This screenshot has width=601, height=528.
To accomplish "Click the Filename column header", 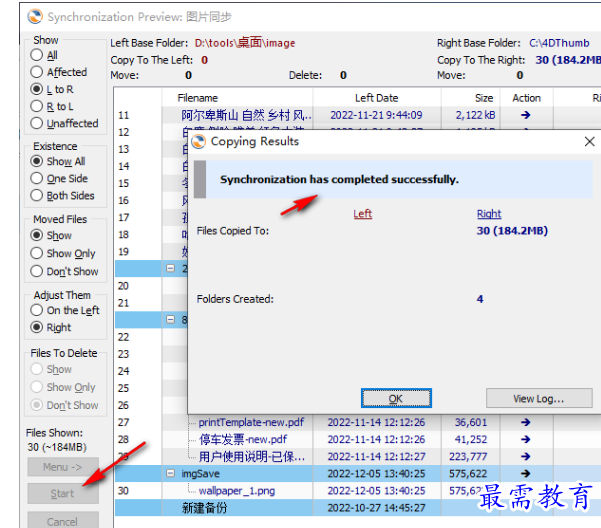I will click(197, 98).
